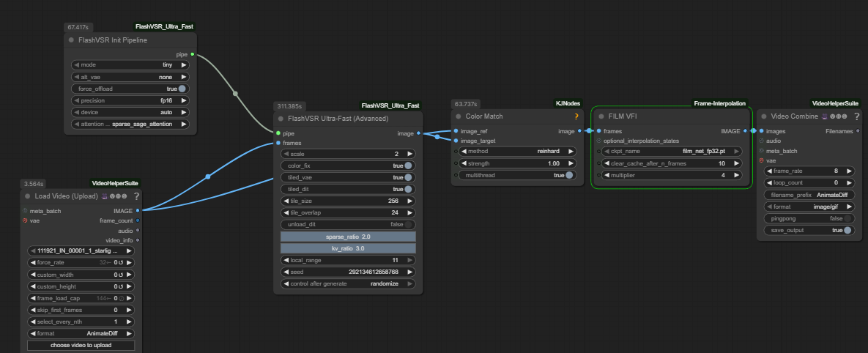Open Video Combine format dropdown image/gif
The height and width of the screenshot is (353, 868).
pyautogui.click(x=809, y=207)
